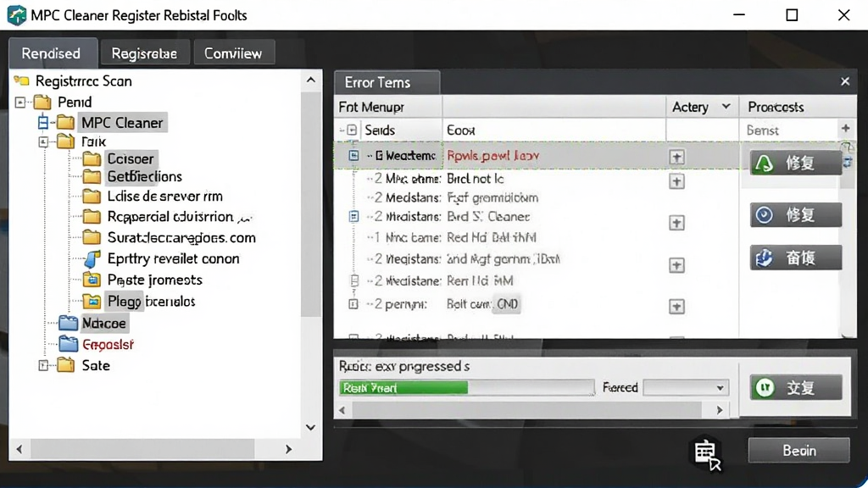Click the green button beside the Fereed dropdown
Screen dimensions: 868x488
click(x=795, y=388)
